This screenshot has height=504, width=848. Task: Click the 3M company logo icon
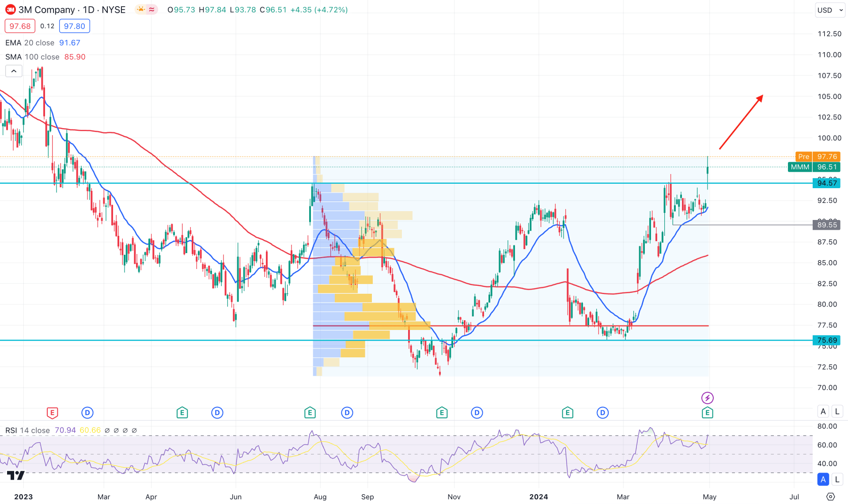pyautogui.click(x=11, y=10)
